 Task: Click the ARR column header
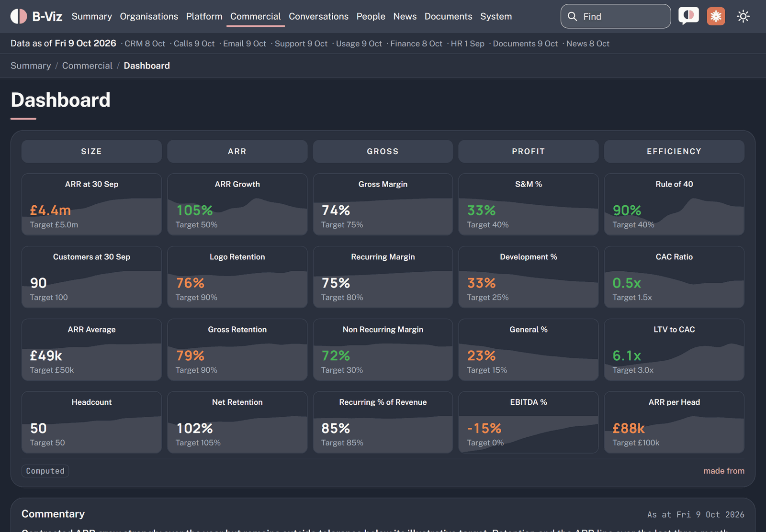237,151
